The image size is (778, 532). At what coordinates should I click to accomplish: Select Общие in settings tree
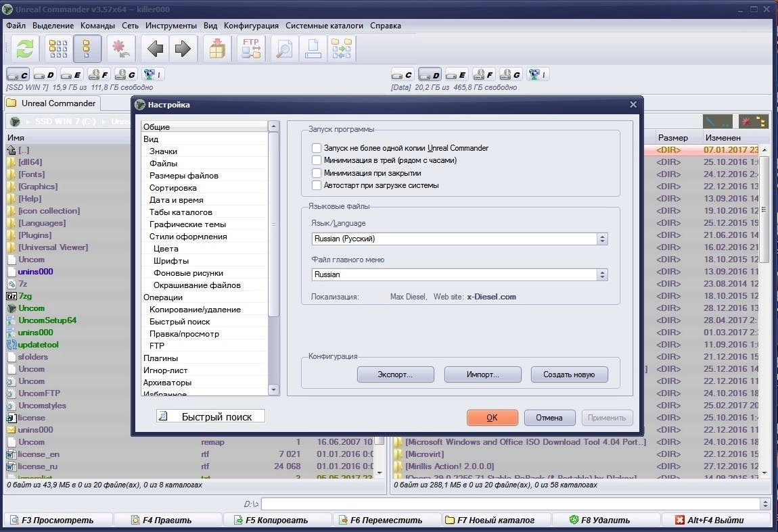point(204,127)
